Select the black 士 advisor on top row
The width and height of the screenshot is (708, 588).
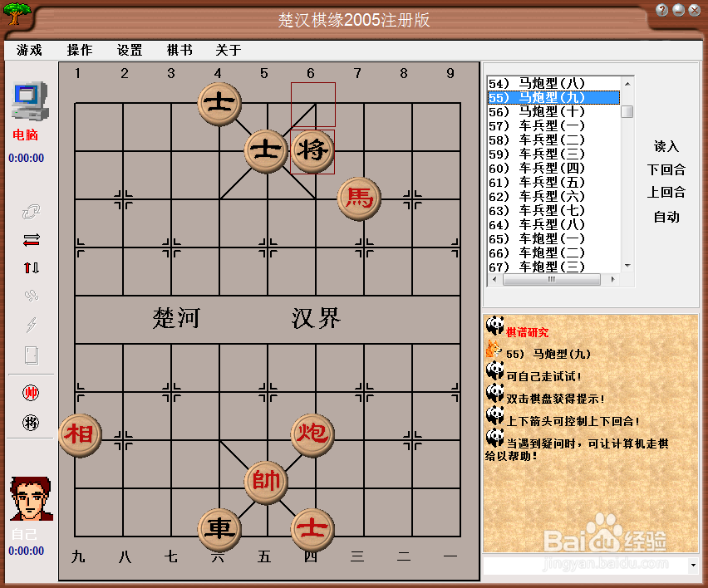point(219,104)
